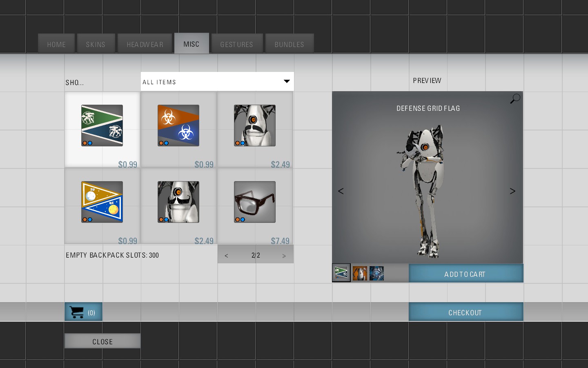Switch to the Headwear tab

click(145, 44)
